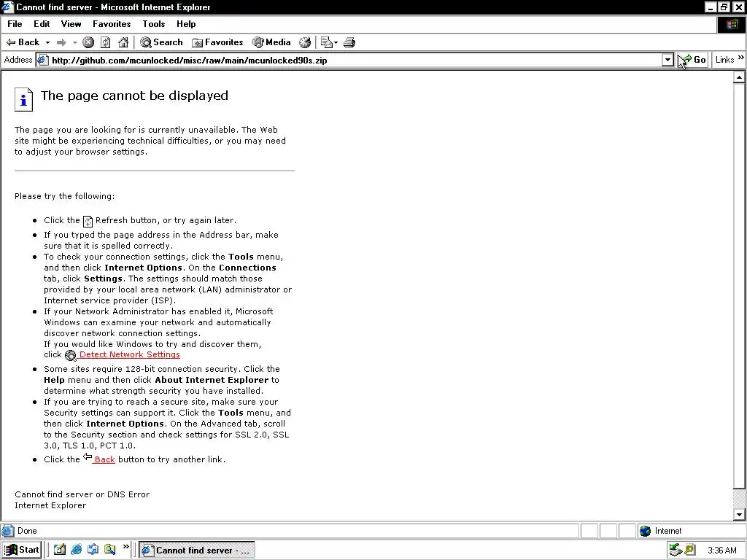Click the IE icon in the title bar
The image size is (747, 560).
pyautogui.click(x=7, y=7)
